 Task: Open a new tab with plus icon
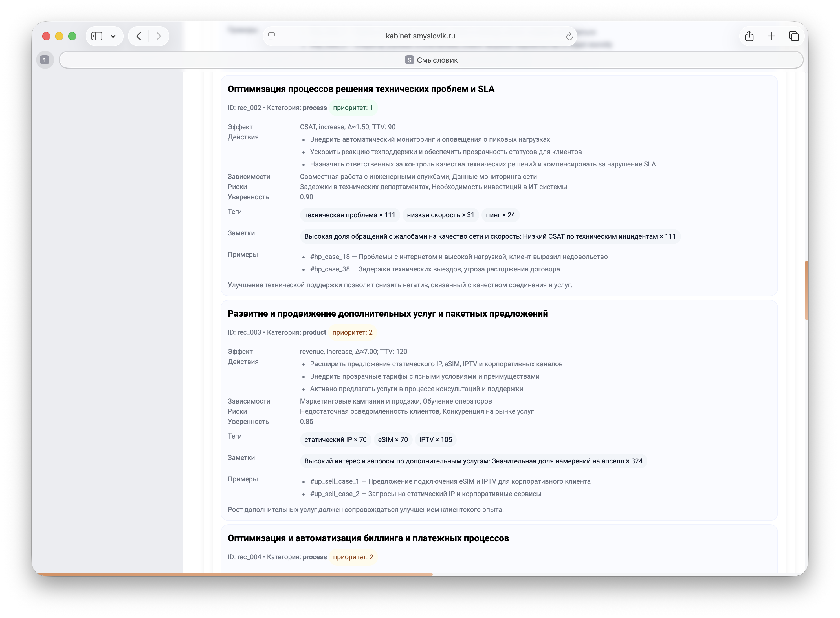(771, 36)
